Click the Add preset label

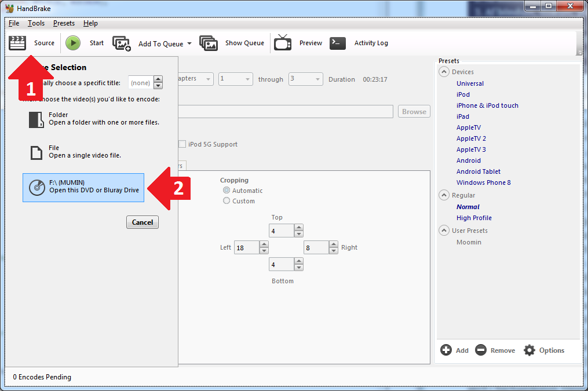462,350
